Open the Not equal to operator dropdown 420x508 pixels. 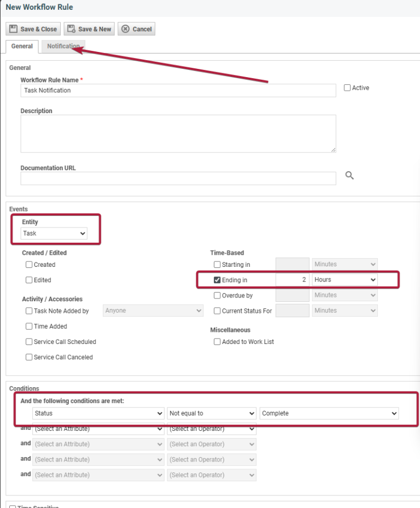point(212,413)
